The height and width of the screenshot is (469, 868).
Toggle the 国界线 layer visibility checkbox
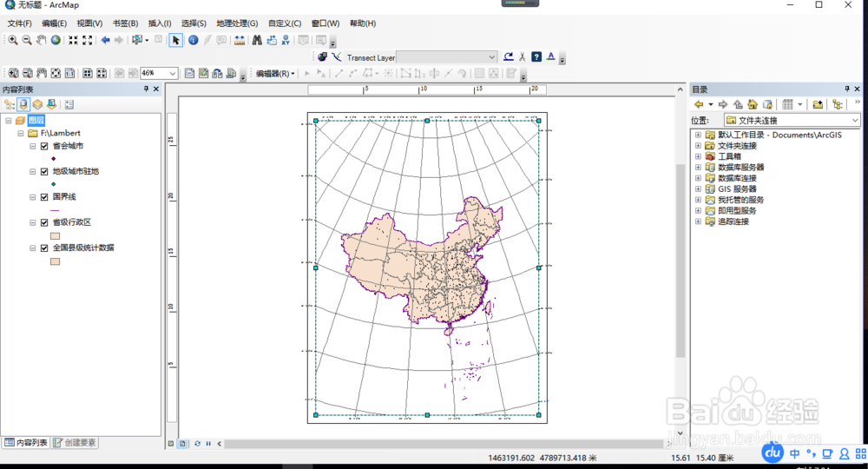pos(44,197)
